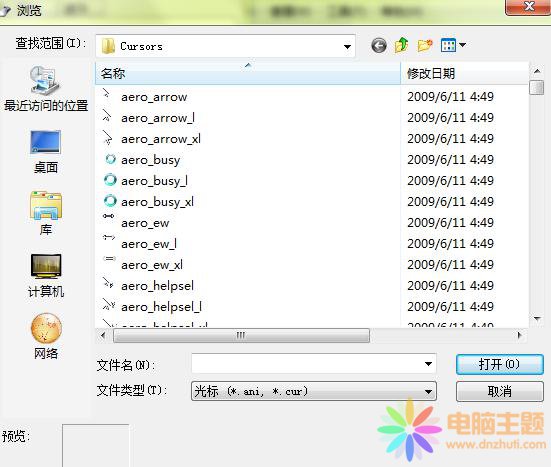Expand the file name dropdown arrow

[x=428, y=364]
